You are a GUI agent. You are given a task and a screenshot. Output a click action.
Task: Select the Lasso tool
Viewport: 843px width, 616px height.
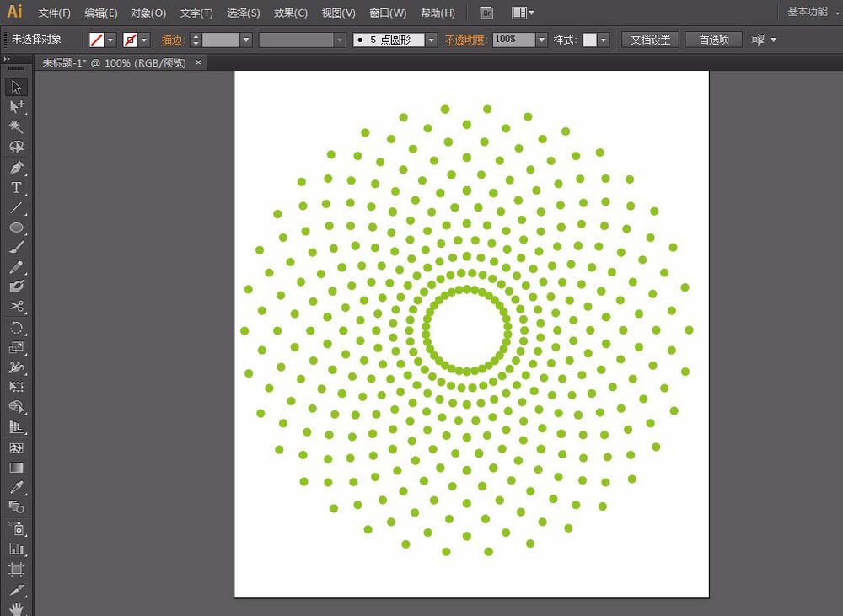16,147
